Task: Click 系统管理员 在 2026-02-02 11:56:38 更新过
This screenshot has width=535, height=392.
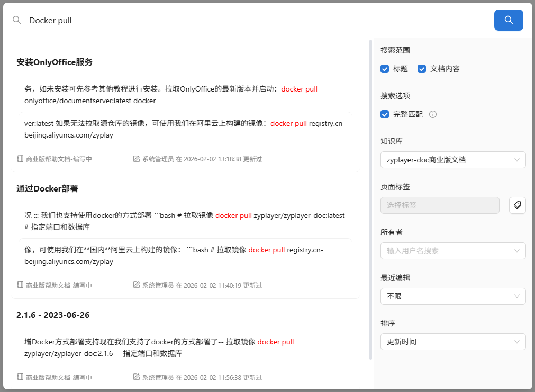Action: click(202, 377)
